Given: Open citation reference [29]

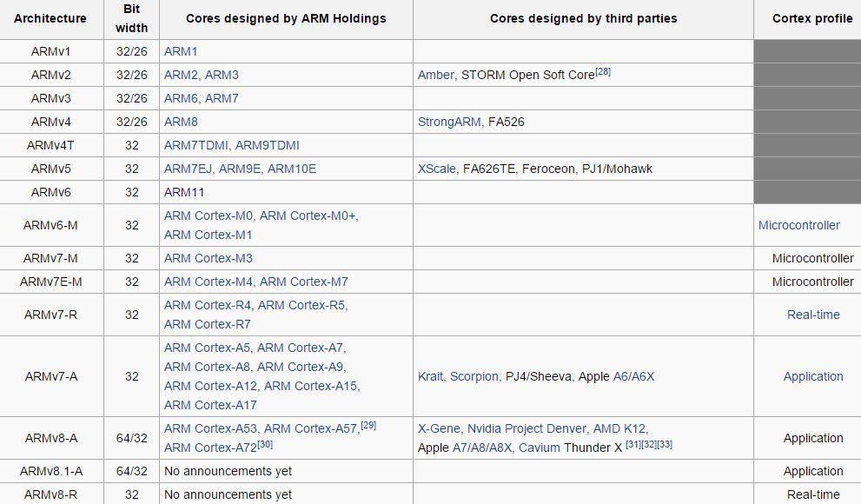Looking at the screenshot, I should tap(368, 425).
